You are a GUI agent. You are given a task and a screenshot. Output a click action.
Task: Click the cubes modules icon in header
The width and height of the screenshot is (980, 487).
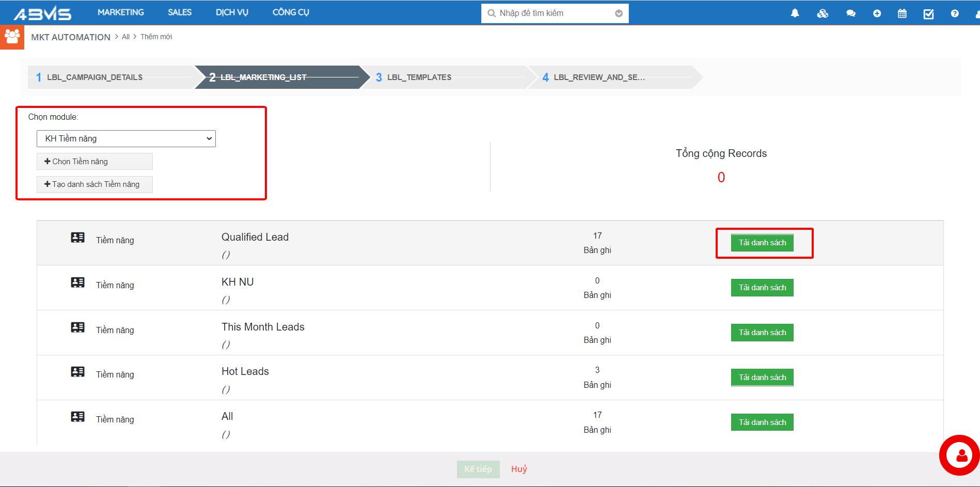(823, 13)
